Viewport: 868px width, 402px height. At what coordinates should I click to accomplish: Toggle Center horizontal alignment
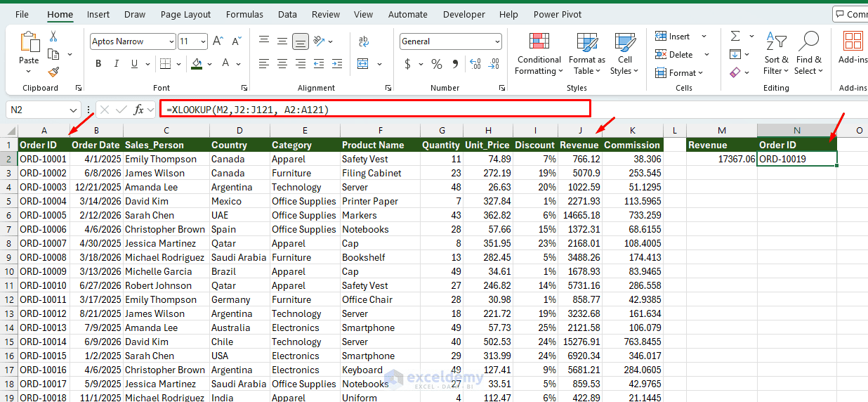pos(282,64)
